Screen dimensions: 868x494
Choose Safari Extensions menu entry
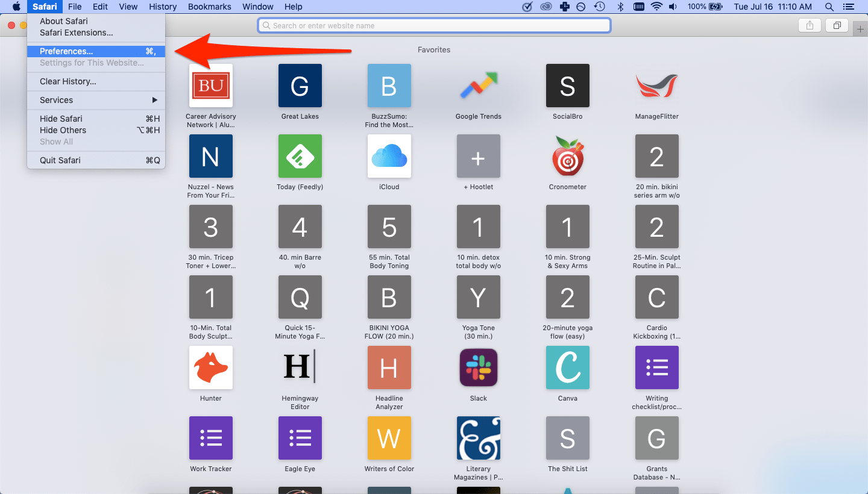coord(96,33)
